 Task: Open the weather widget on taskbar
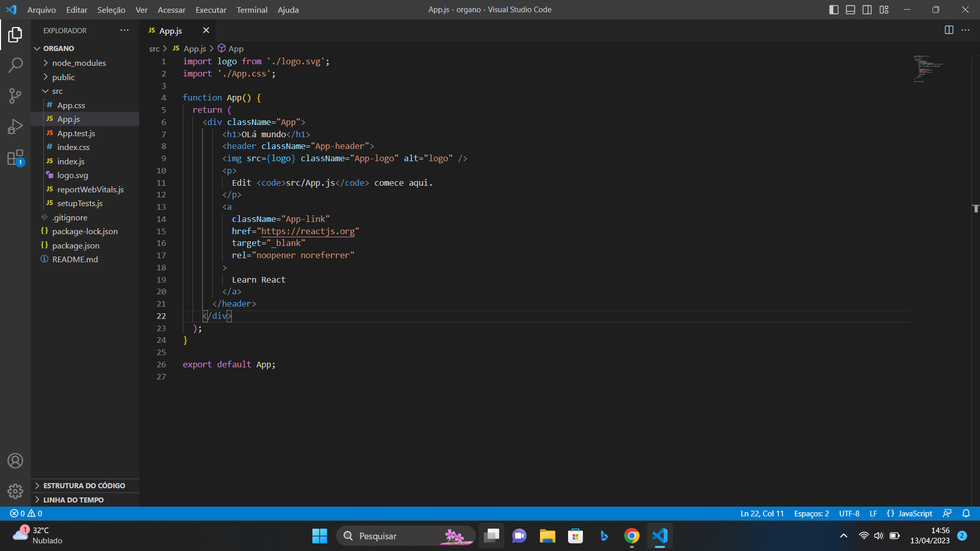(38, 536)
